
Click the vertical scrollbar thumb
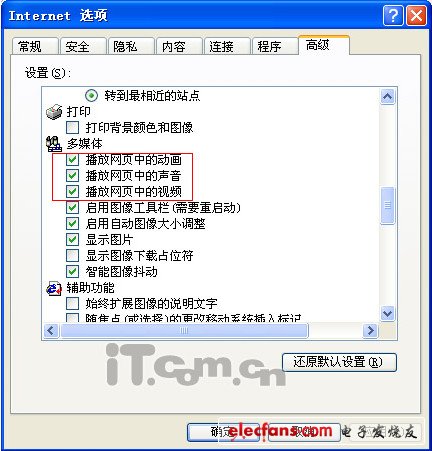[388, 205]
